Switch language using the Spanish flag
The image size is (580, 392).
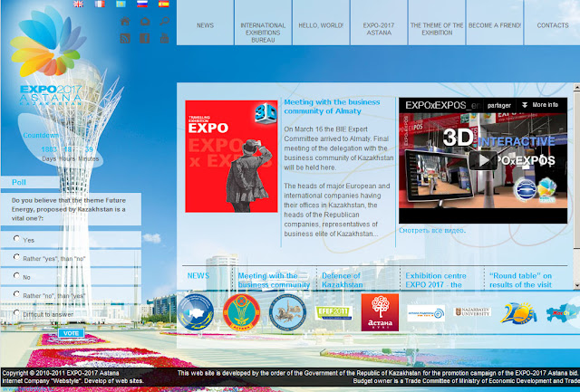(x=163, y=4)
